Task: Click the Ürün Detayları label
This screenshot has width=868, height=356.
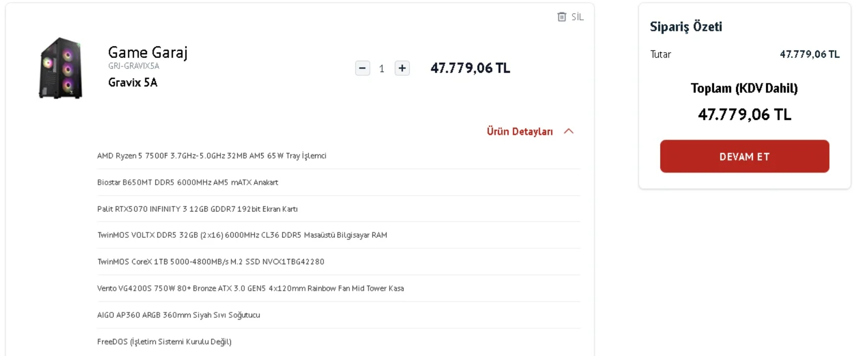Action: click(520, 131)
